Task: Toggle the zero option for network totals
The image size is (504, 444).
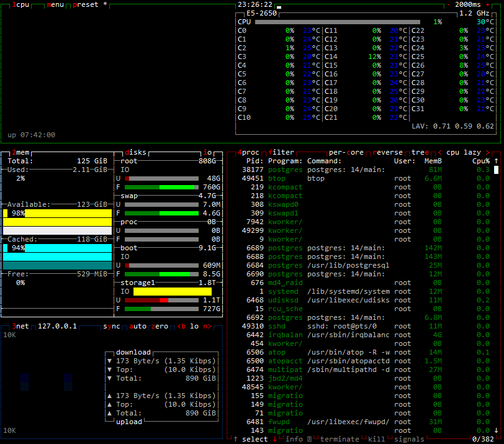Action: point(160,327)
